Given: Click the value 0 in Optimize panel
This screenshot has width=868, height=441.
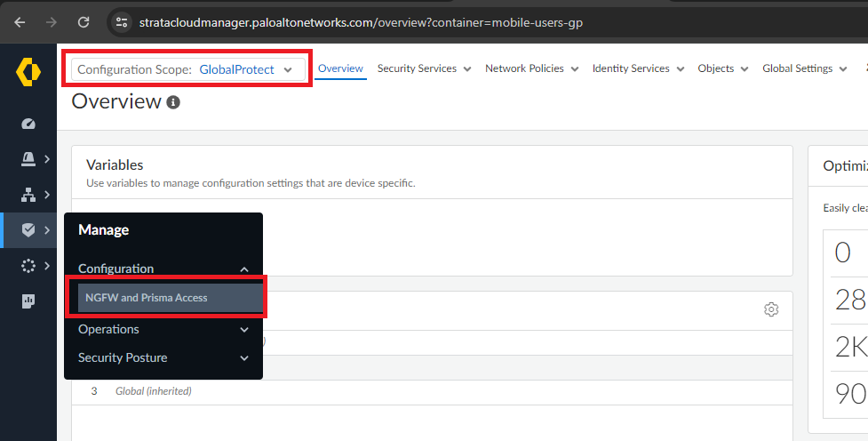Looking at the screenshot, I should [x=842, y=253].
